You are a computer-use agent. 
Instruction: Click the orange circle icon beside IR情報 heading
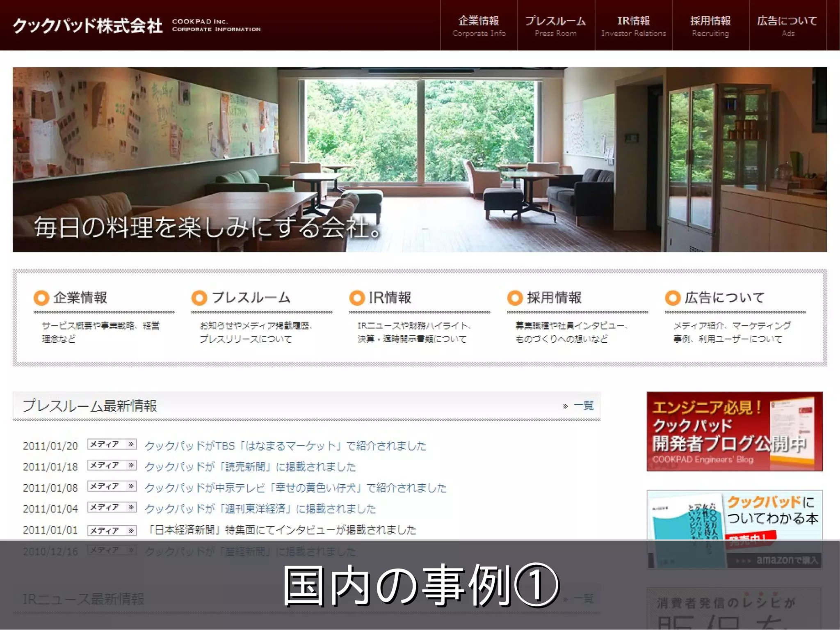pos(357,298)
